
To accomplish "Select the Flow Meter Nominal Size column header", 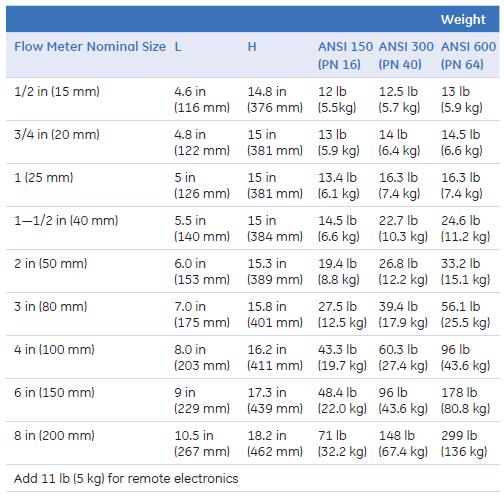I will pos(90,46).
